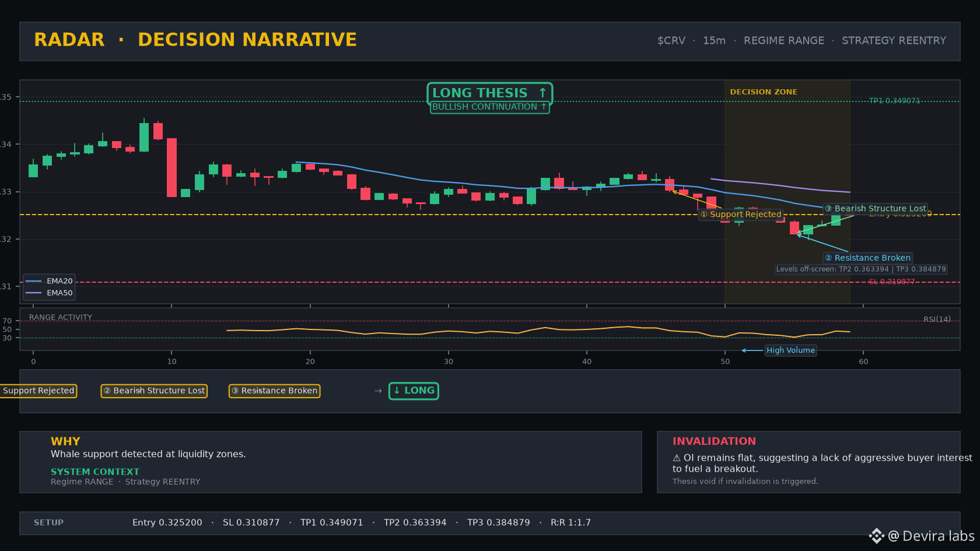
Task: Select the LONG THESIS badge
Action: point(490,93)
